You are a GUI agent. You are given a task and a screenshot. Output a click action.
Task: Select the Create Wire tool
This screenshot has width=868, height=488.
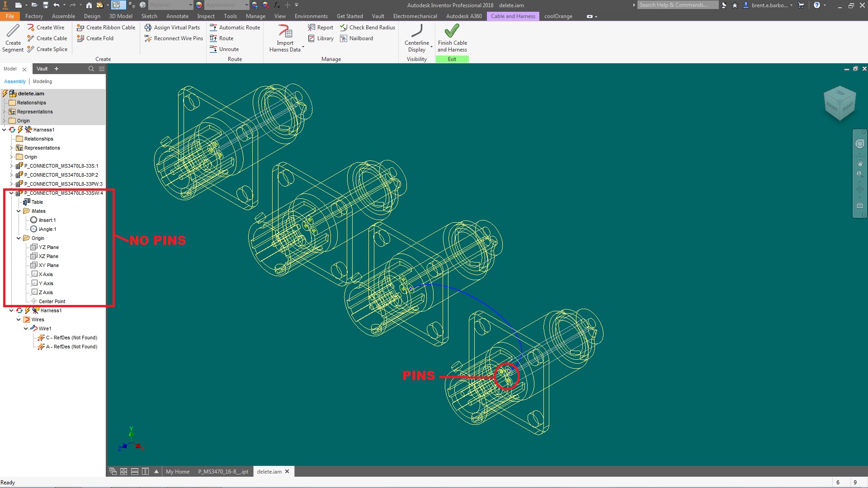(47, 27)
